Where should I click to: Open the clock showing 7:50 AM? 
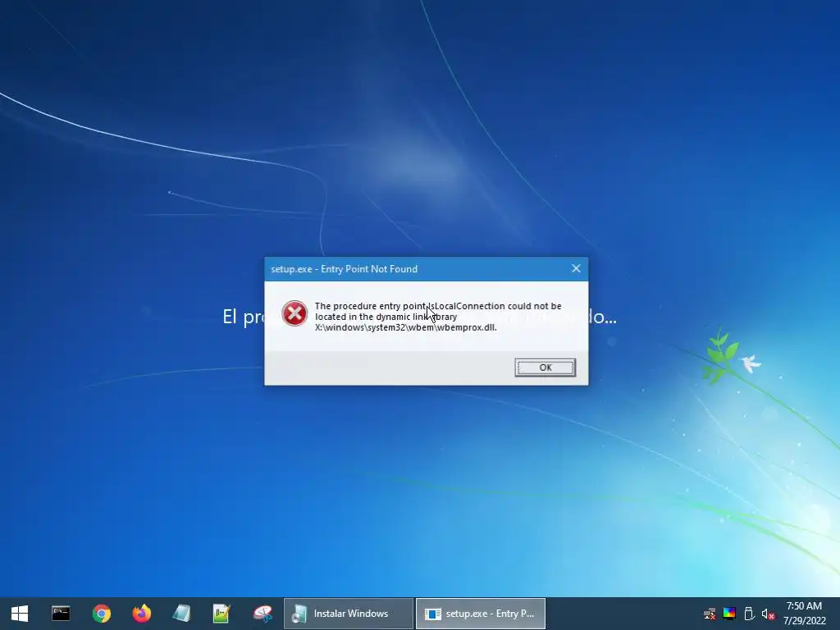[804, 614]
